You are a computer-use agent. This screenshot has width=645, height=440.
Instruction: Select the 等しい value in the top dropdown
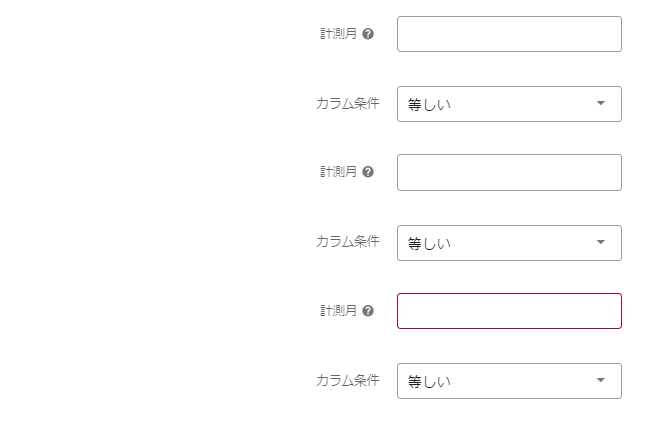(x=430, y=104)
